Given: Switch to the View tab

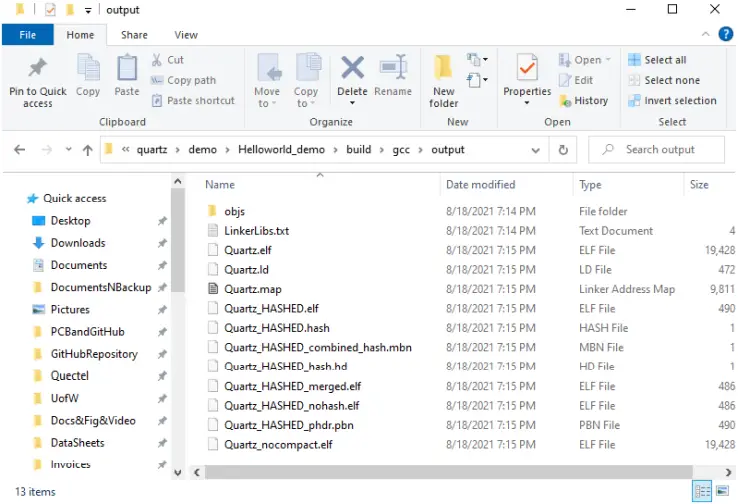Looking at the screenshot, I should [x=186, y=35].
